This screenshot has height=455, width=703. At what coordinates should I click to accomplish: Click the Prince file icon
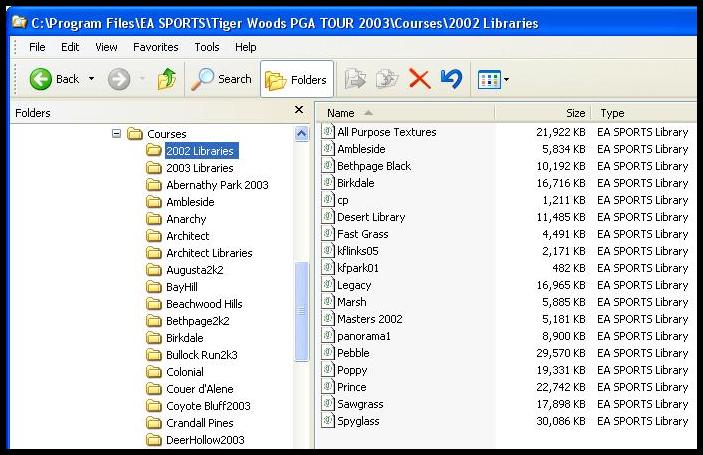coord(328,387)
